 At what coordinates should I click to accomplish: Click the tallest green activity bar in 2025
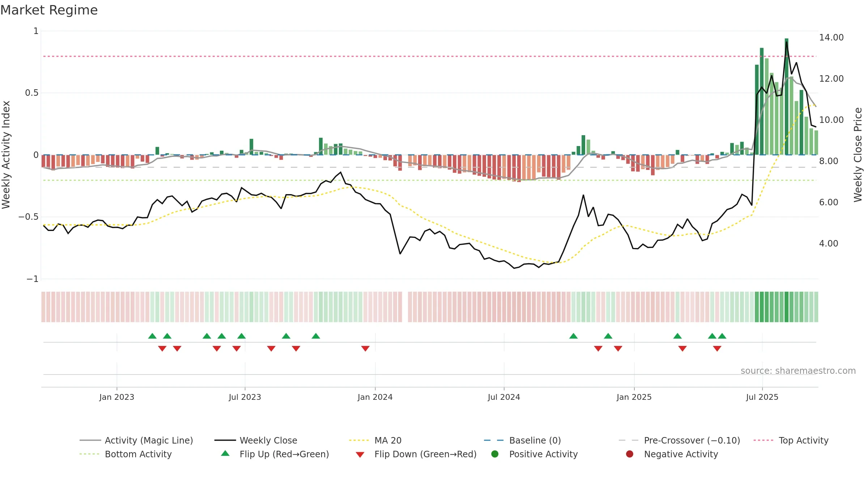[x=787, y=97]
